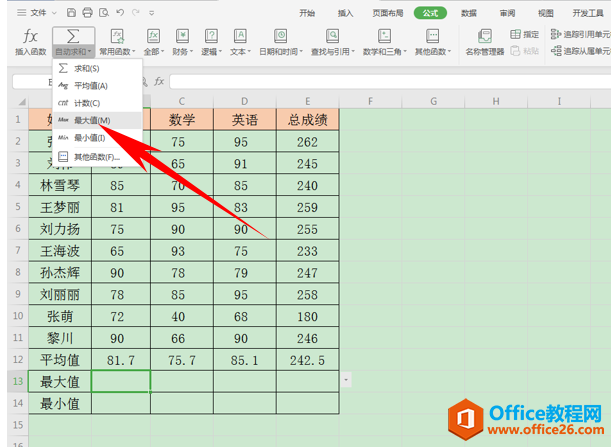Screen dimensions: 611x447
Task: Select row 7 header
Action: coord(18,250)
